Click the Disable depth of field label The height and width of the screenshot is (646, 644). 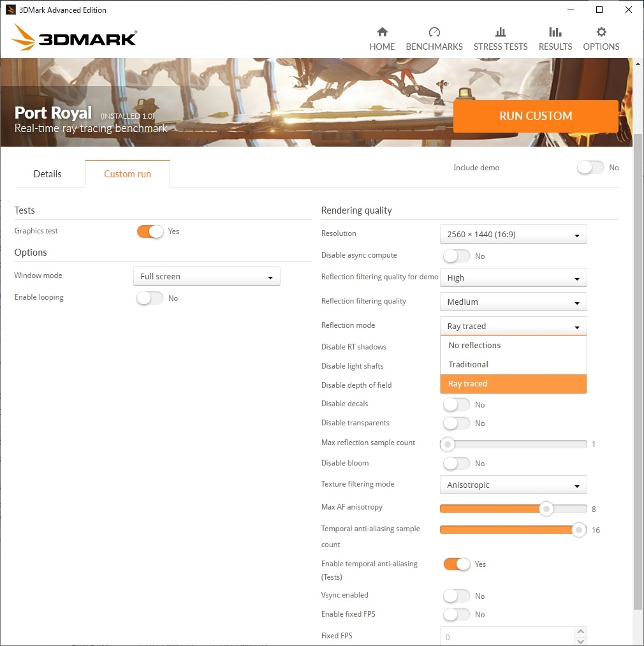click(x=356, y=385)
